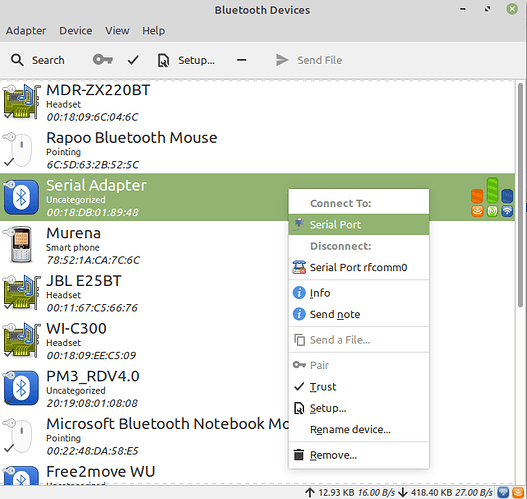Click the Serial Adapter Bluetooth icon
This screenshot has width=527, height=499.
click(x=21, y=197)
